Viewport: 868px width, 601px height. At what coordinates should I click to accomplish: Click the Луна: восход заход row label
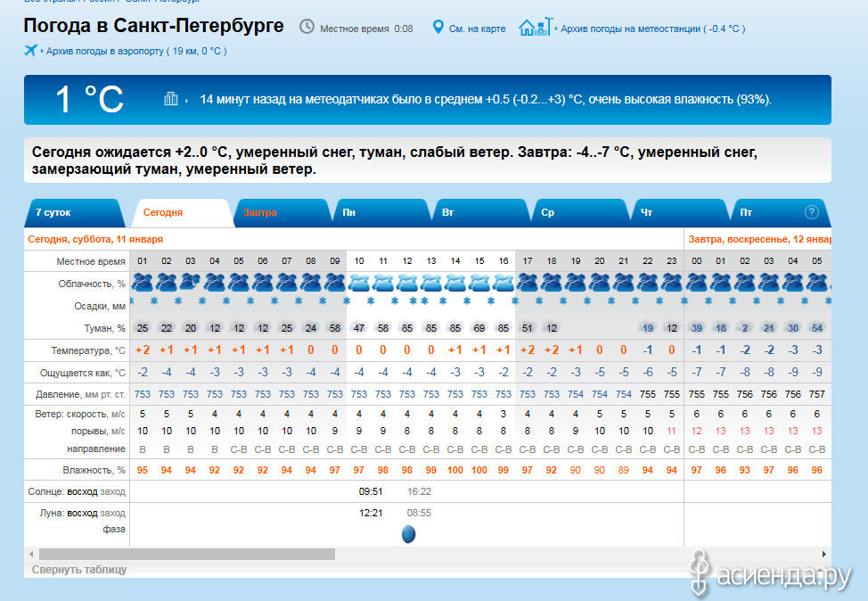click(82, 514)
